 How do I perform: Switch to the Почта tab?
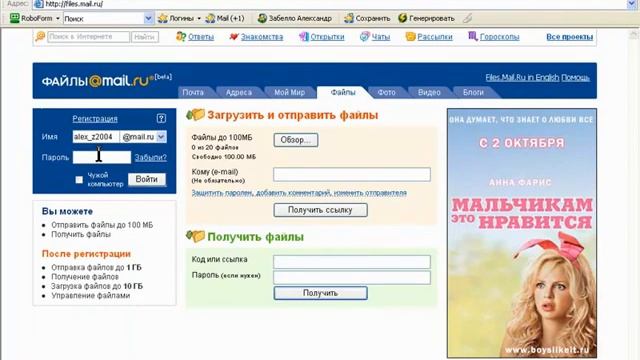click(x=193, y=93)
